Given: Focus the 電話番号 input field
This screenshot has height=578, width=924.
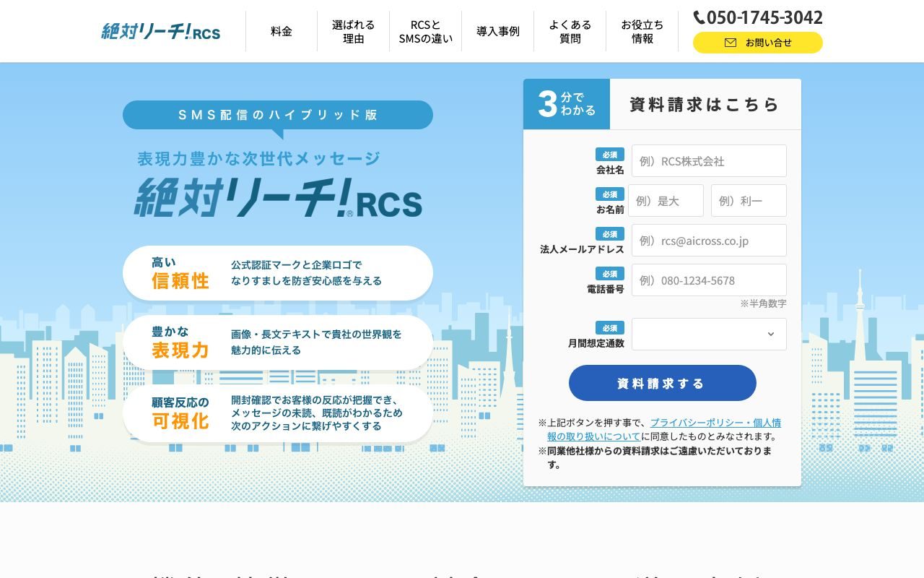Looking at the screenshot, I should click(x=709, y=280).
